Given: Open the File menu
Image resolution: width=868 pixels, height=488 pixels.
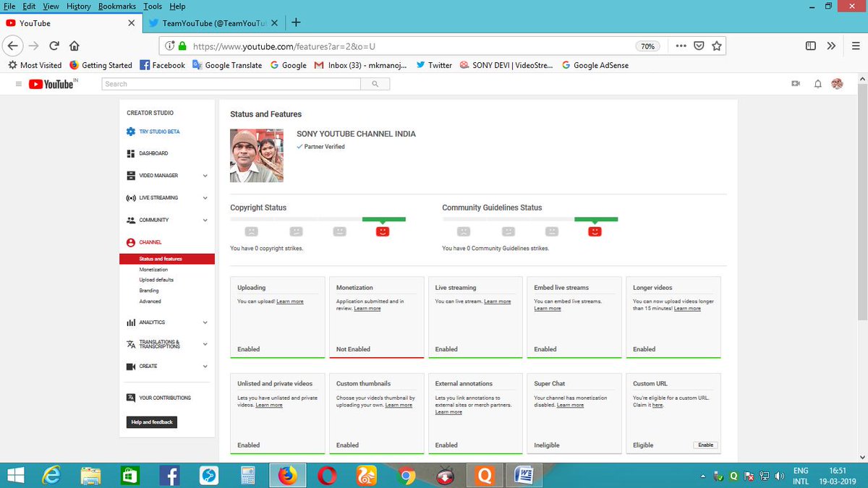Looking at the screenshot, I should click(x=10, y=7).
